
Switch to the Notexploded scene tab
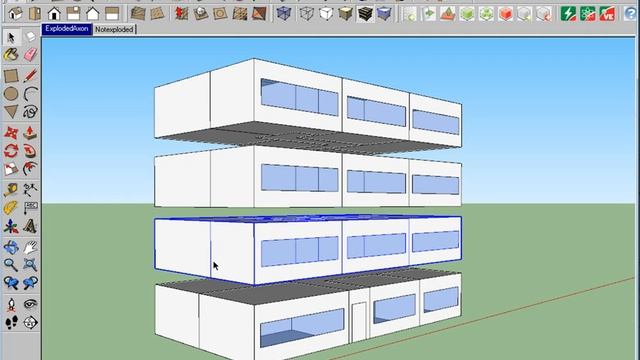(x=114, y=29)
